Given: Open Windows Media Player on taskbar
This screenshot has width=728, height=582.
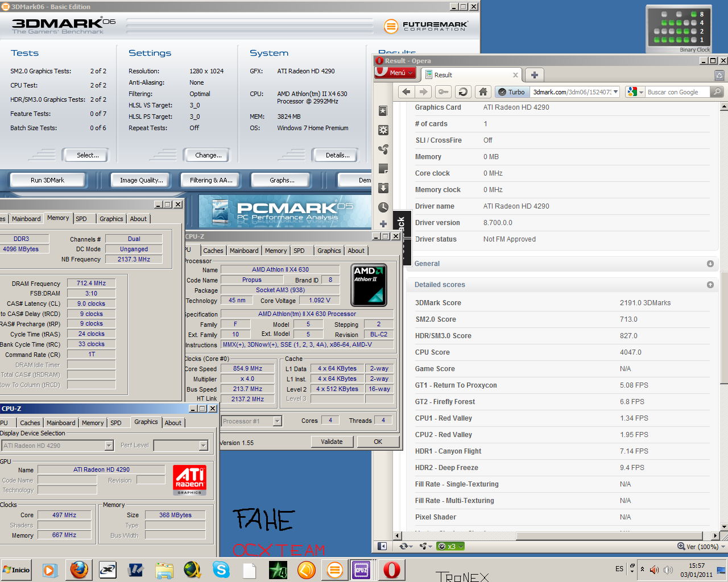Looking at the screenshot, I should 50,569.
